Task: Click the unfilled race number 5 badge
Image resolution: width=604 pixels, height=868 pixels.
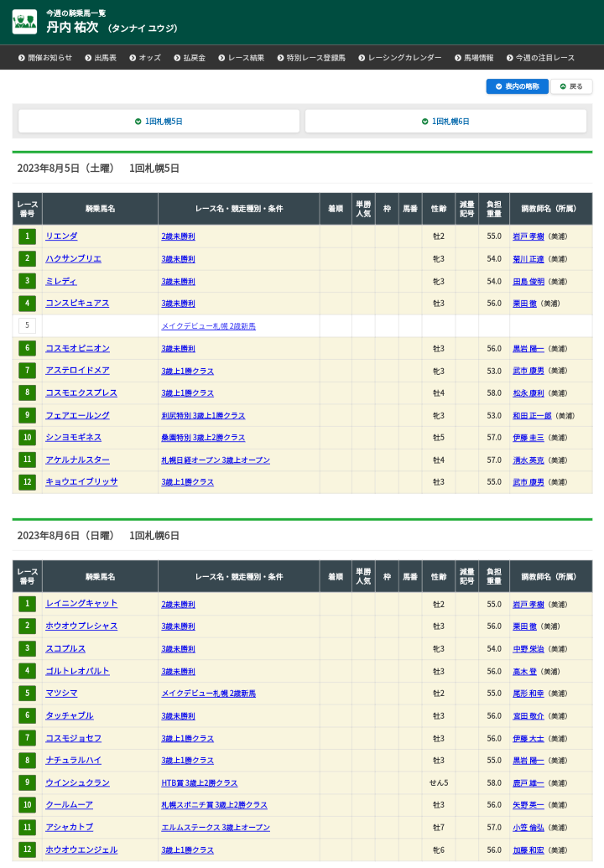Action: (27, 325)
